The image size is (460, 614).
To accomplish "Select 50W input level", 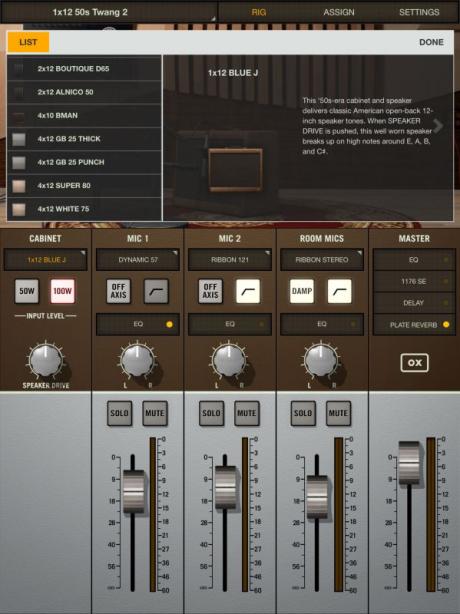I will click(x=27, y=291).
